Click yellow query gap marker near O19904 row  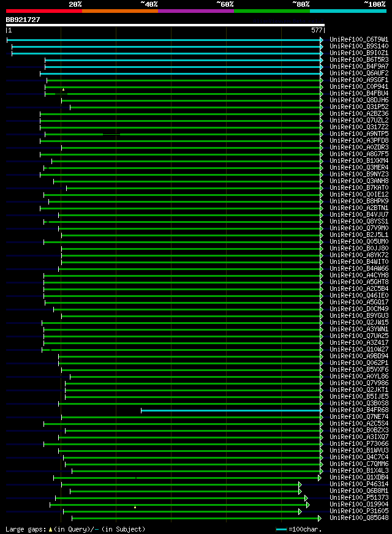[x=135, y=507]
